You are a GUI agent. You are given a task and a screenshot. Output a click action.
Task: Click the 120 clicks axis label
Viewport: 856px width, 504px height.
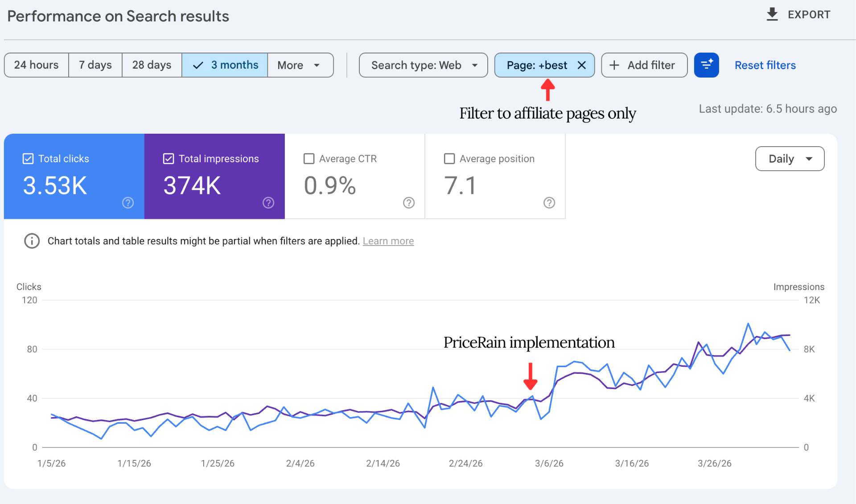(x=29, y=300)
